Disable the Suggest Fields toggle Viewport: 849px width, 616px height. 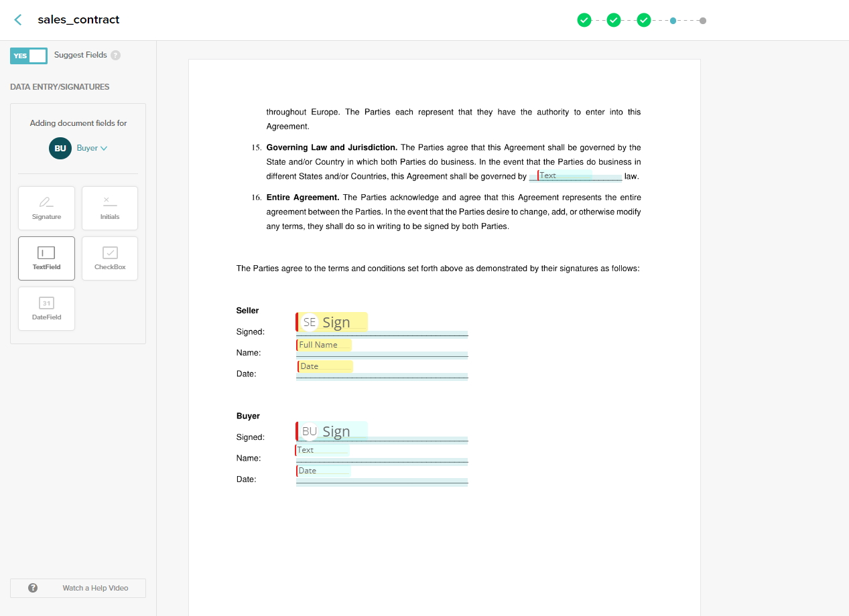point(28,56)
